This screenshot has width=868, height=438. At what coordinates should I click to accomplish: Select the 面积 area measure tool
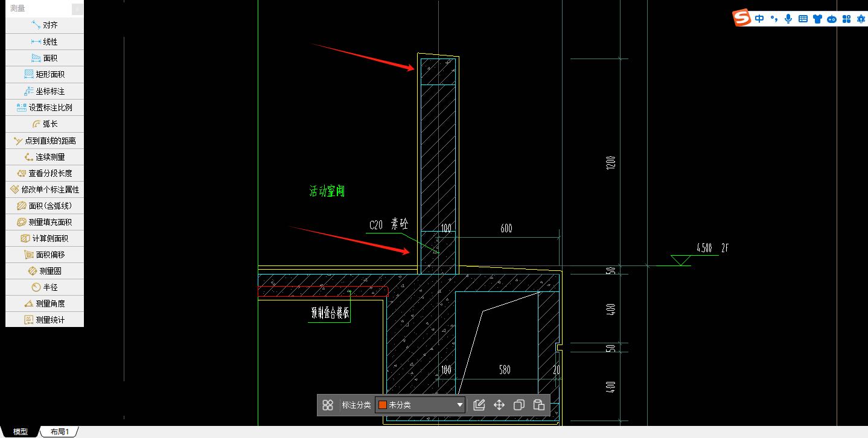coord(45,58)
